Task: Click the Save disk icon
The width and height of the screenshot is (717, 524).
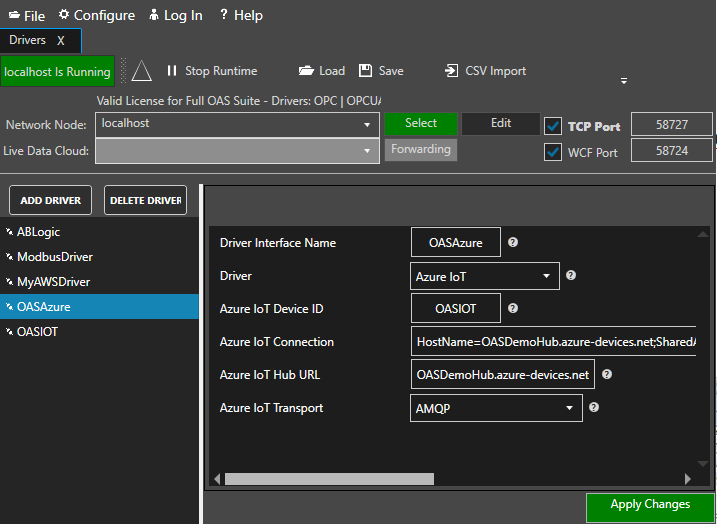Action: pos(365,71)
